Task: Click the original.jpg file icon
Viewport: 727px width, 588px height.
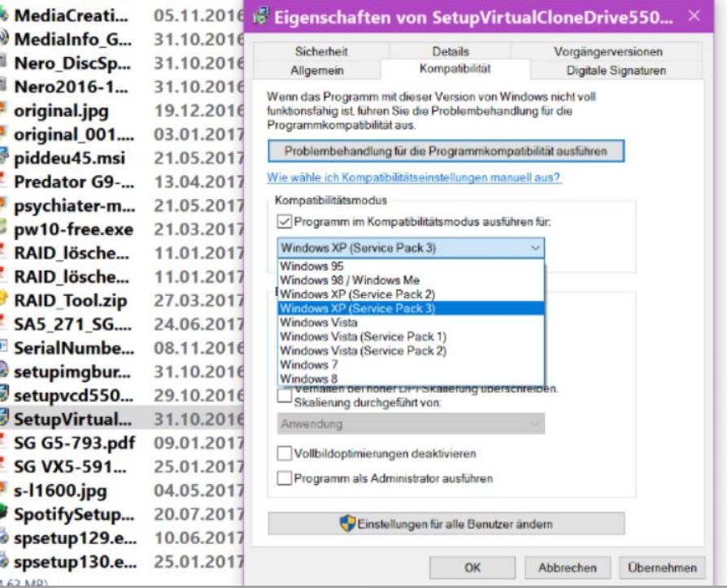Action: 4,110
